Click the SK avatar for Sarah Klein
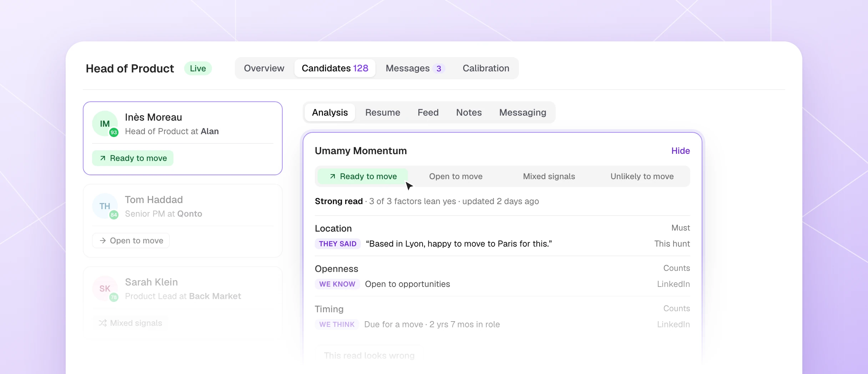This screenshot has width=868, height=374. tap(105, 288)
